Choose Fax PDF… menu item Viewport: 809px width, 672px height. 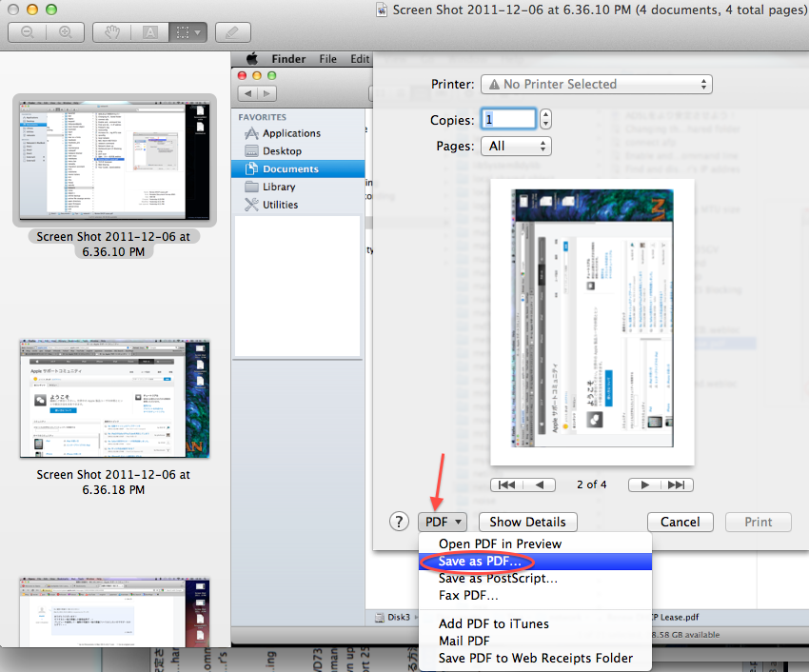pos(535,596)
